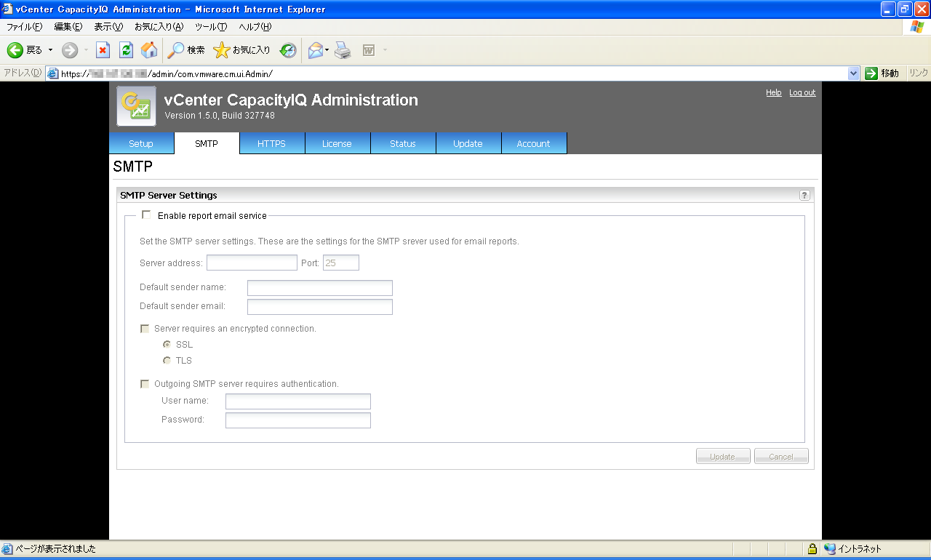The image size is (931, 560).
Task: Click the Help link in header
Action: pos(774,92)
